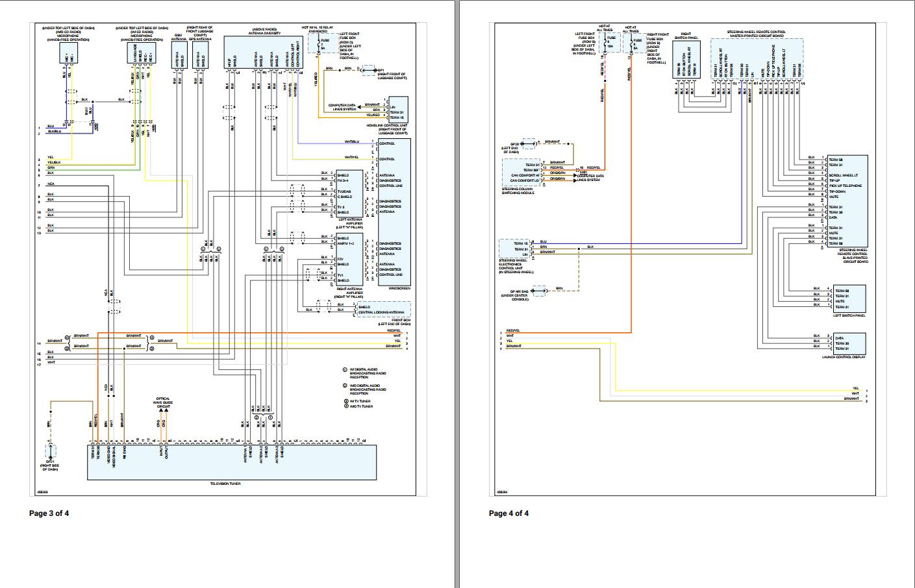Click 'HOT W/ KL 15 RELAY ENERGIZED' text
The height and width of the screenshot is (588, 915).
(x=319, y=29)
